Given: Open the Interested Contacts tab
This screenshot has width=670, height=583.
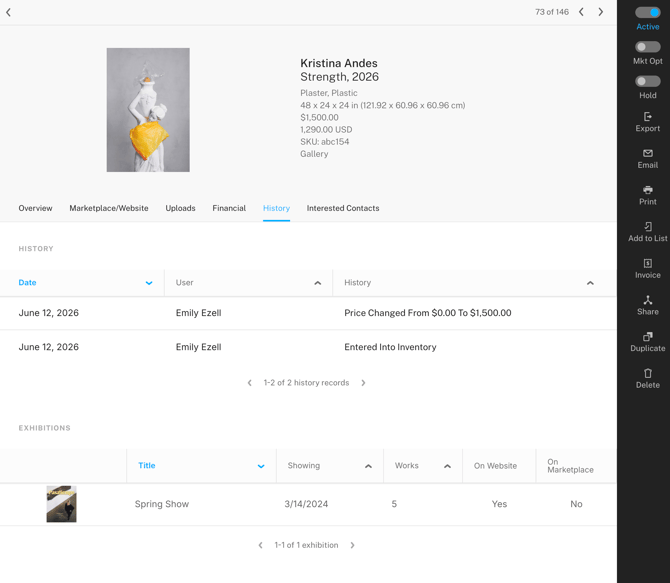Looking at the screenshot, I should point(343,208).
